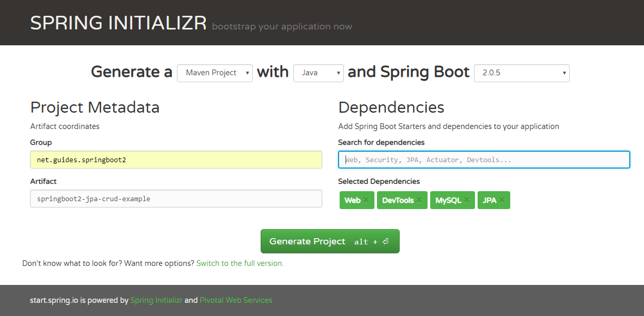Open the Spring Boot version 2.0.5 dropdown

coord(521,73)
